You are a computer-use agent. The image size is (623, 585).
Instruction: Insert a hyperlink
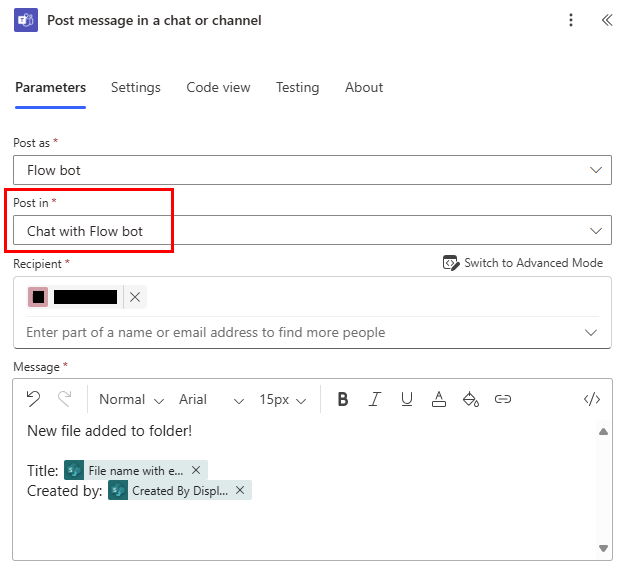[x=503, y=399]
